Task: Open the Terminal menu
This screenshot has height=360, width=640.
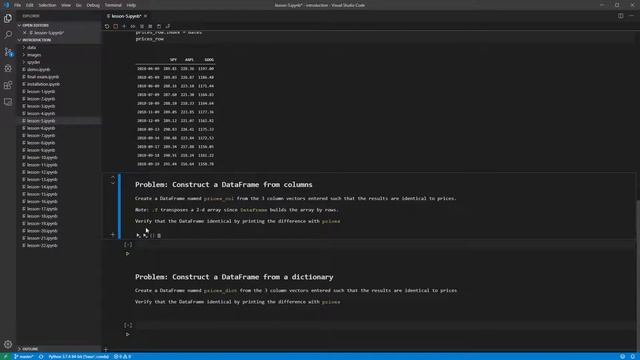Action: [113, 5]
